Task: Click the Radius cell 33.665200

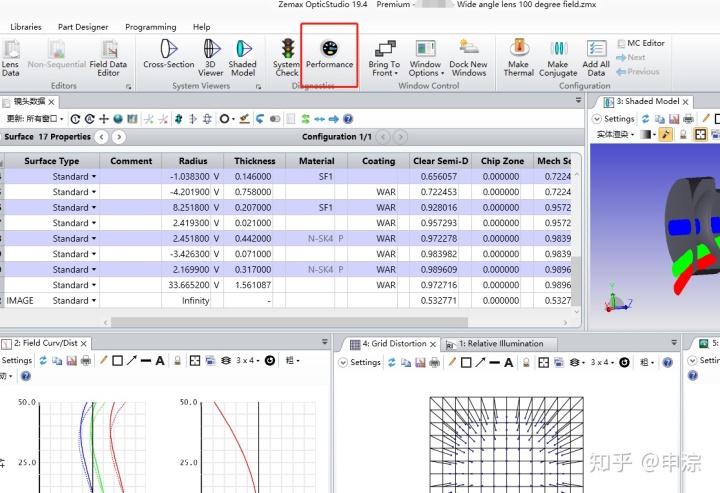Action: 192,285
